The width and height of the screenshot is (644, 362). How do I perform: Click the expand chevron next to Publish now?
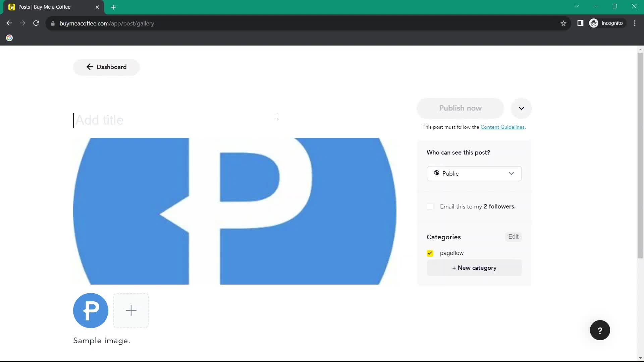(x=522, y=108)
